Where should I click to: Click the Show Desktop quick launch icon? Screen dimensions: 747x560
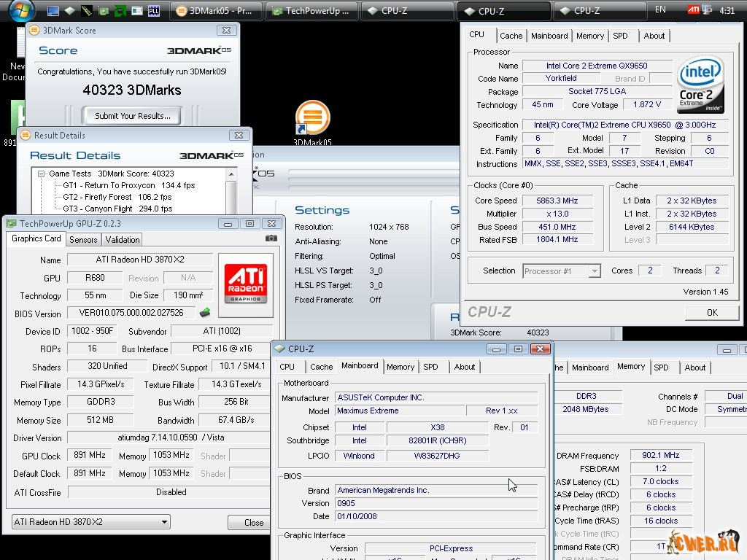tap(53, 11)
